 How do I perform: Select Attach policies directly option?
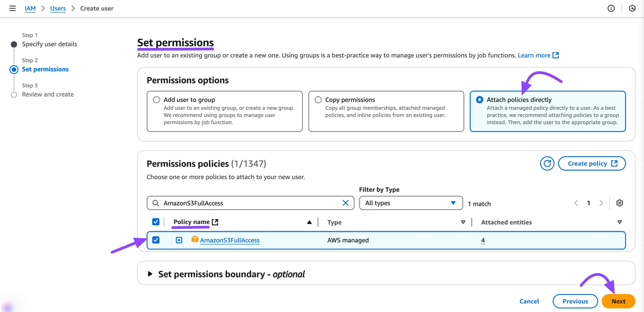coord(479,100)
